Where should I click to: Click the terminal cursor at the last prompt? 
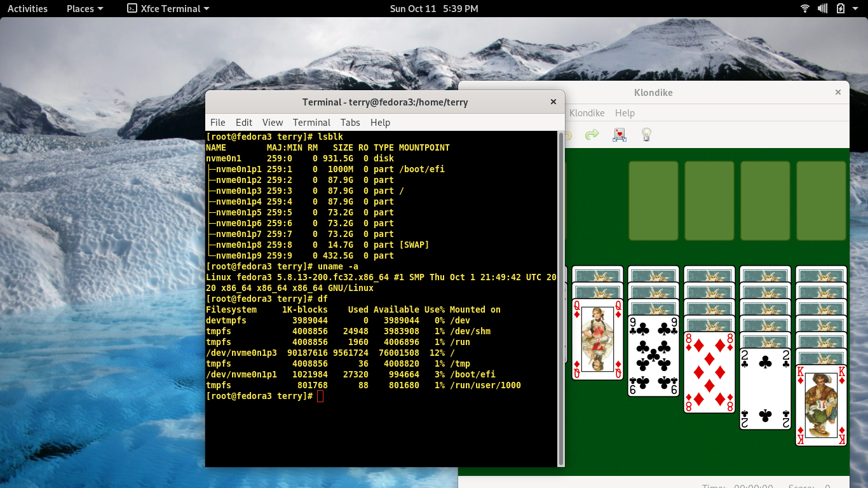coord(320,396)
